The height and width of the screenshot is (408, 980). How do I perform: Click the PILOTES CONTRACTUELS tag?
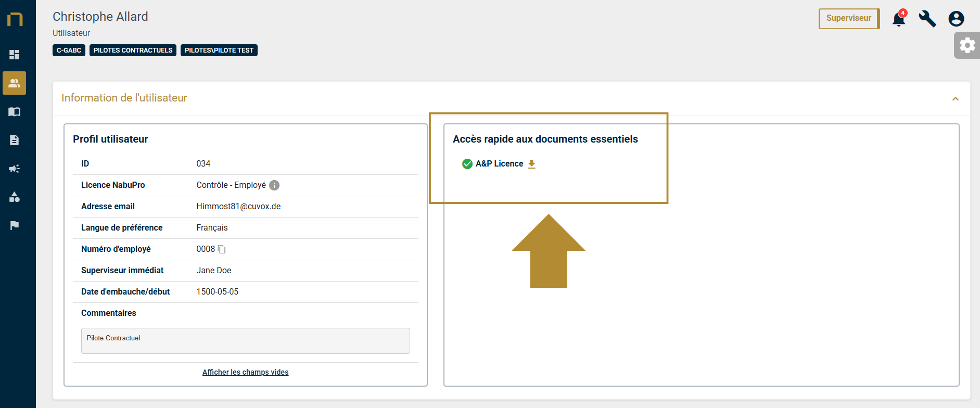coord(133,50)
